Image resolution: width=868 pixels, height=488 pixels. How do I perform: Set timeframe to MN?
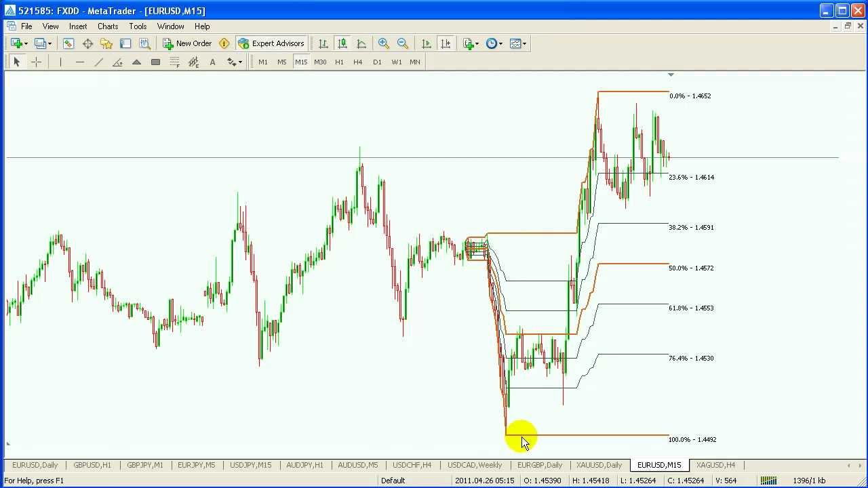pos(415,62)
